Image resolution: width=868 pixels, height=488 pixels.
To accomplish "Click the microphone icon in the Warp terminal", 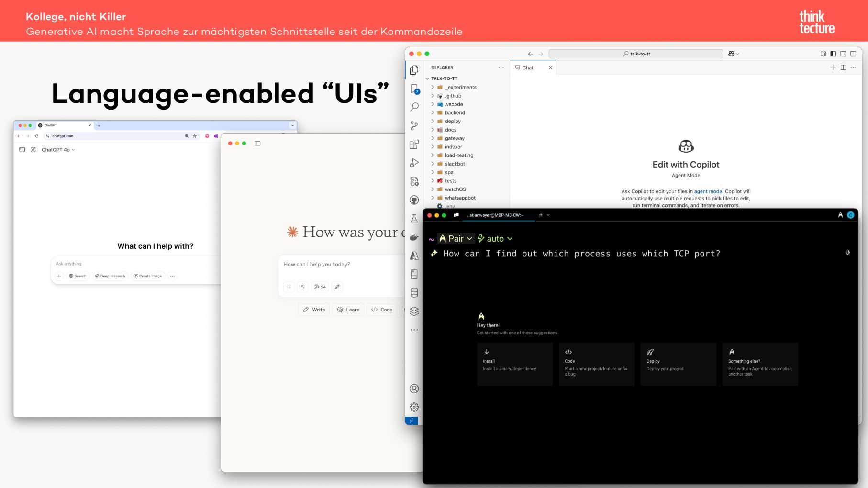I will pyautogui.click(x=847, y=253).
